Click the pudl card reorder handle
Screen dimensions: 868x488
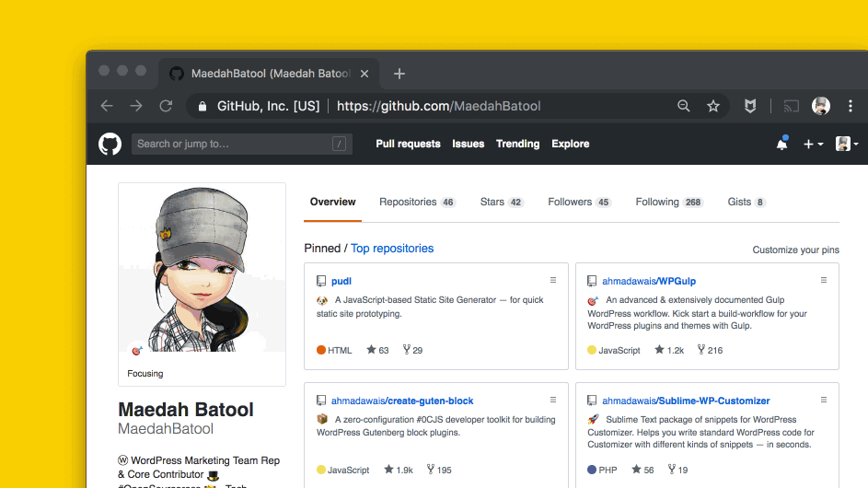coord(553,280)
